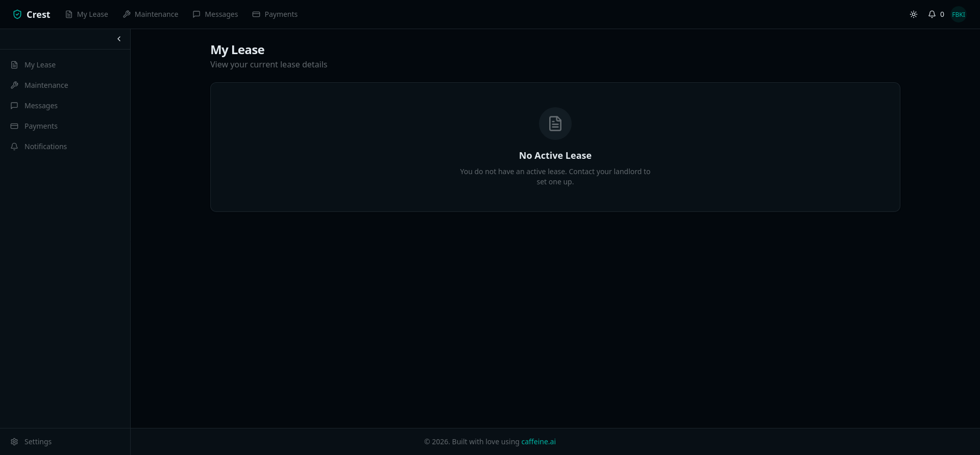Click the top nav My Lease document icon
The height and width of the screenshot is (455, 980).
(69, 14)
